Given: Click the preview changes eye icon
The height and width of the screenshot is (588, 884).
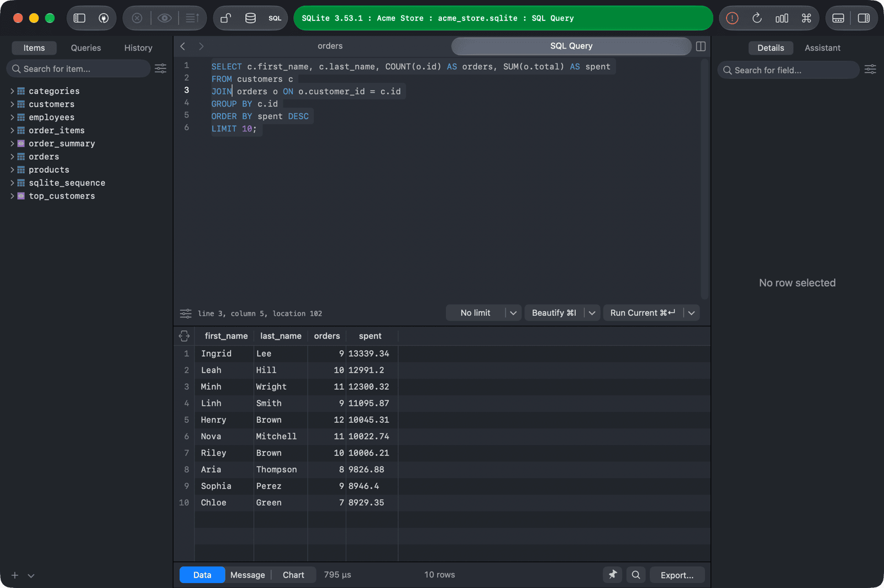Looking at the screenshot, I should [x=164, y=18].
